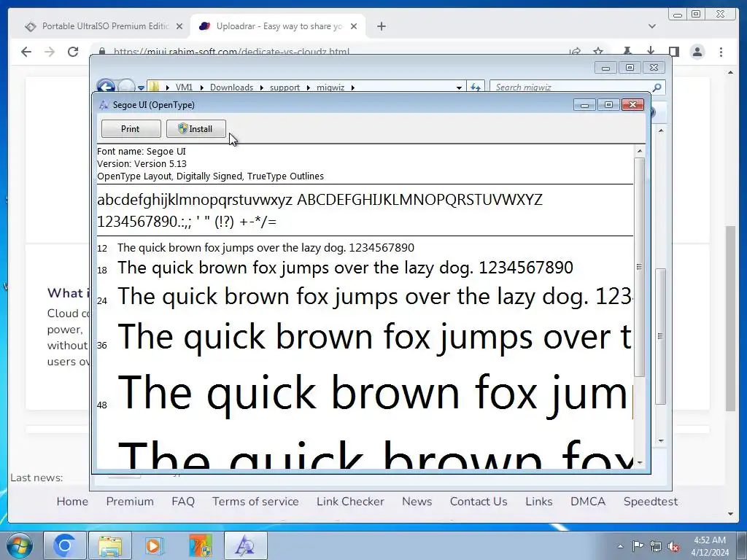Click the Font name: Segoe UI text
The width and height of the screenshot is (747, 560).
tap(142, 152)
